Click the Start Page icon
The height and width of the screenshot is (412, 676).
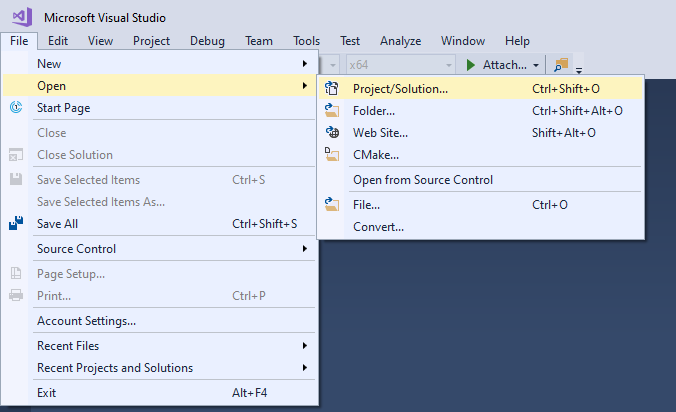tap(16, 107)
